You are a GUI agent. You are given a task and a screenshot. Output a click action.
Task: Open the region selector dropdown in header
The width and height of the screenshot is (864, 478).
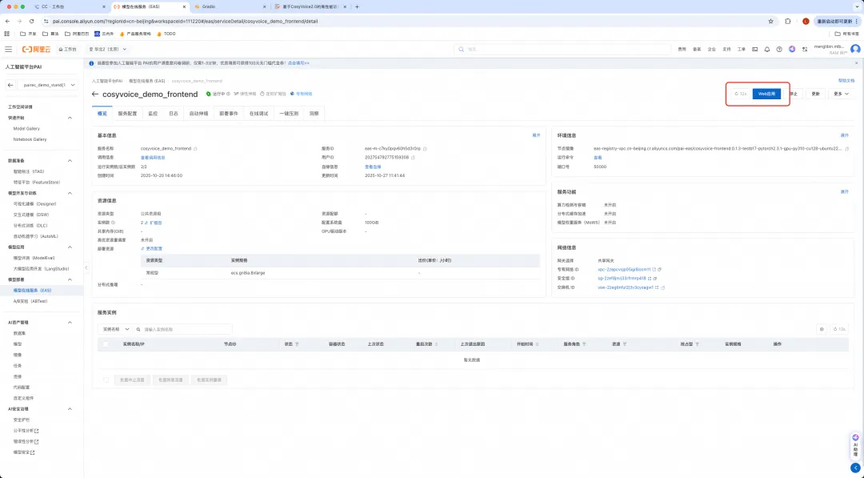click(x=108, y=49)
